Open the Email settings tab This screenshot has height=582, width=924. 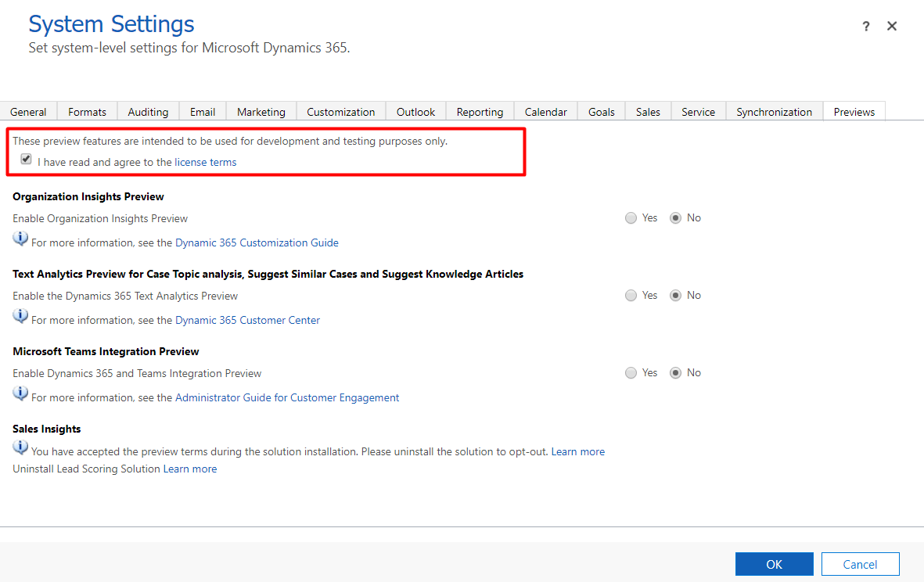pyautogui.click(x=202, y=111)
